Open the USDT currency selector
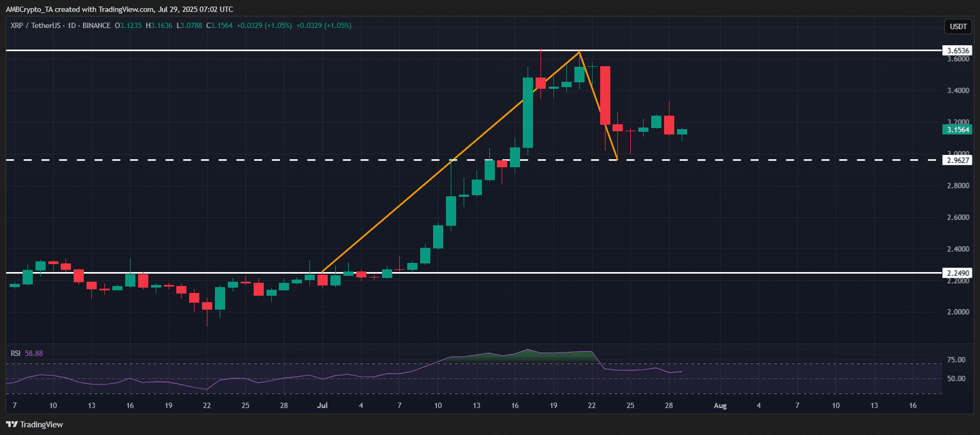This screenshot has width=980, height=435. click(x=958, y=26)
